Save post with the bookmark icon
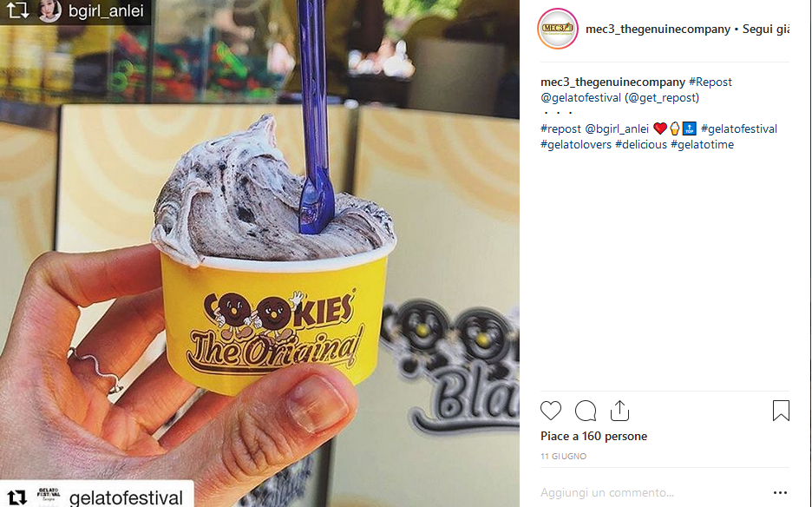This screenshot has width=812, height=507. coord(781,410)
